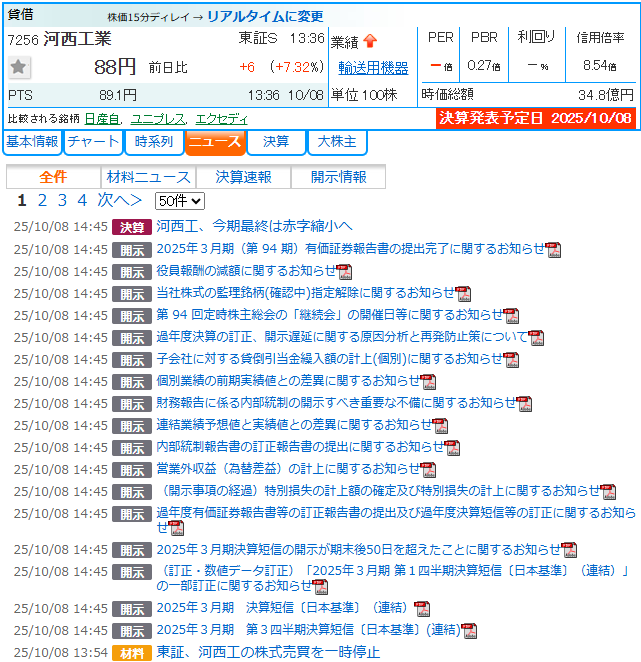Viewport: 641px width, 662px height.
Task: Select the 材料ニュース filter tab
Action: click(x=148, y=177)
